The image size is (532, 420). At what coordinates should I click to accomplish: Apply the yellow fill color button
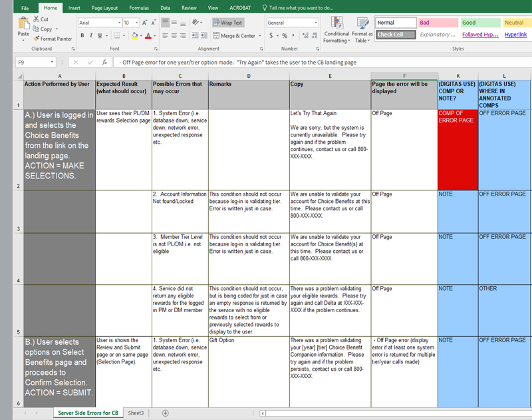point(134,35)
